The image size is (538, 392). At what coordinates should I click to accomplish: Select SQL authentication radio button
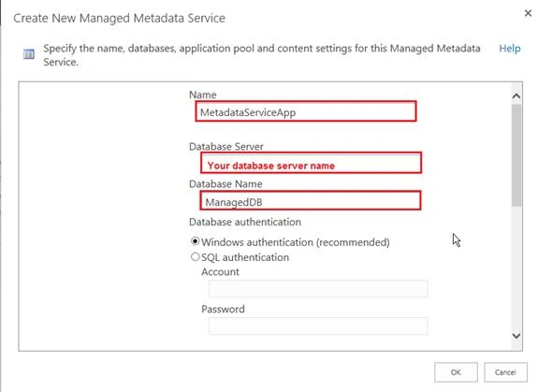click(x=195, y=256)
